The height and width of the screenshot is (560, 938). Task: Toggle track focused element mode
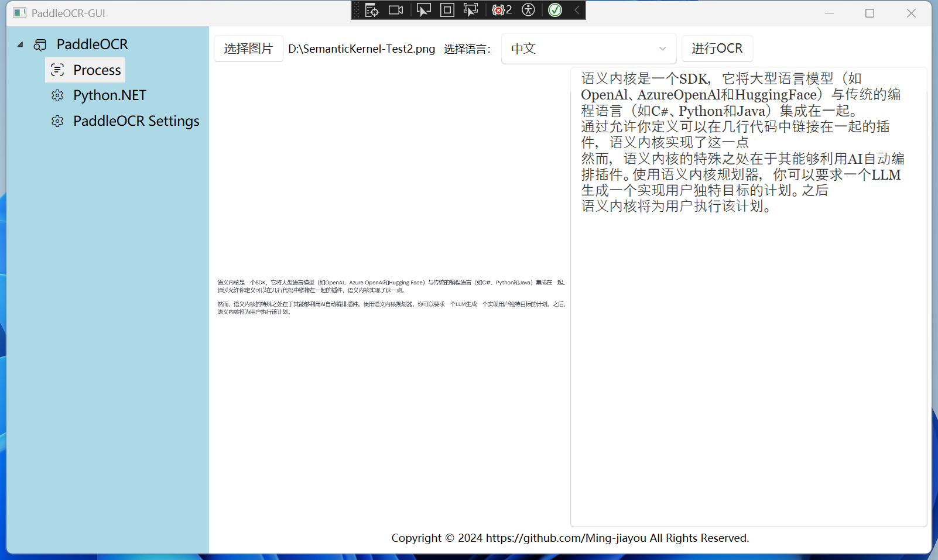coord(470,10)
